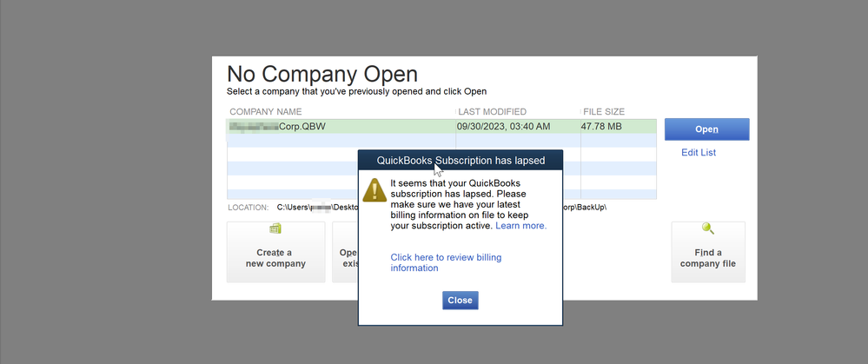Click the Open company button
The image size is (868, 364).
(707, 129)
